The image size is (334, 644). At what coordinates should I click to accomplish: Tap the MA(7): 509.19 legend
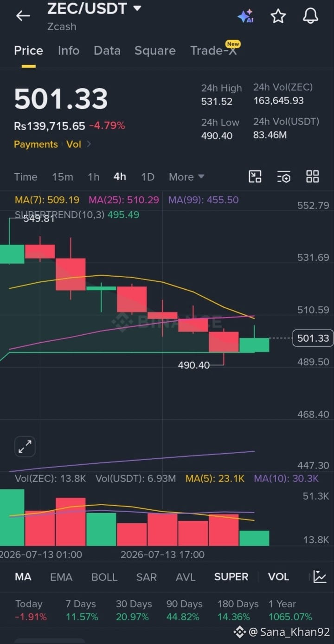47,200
